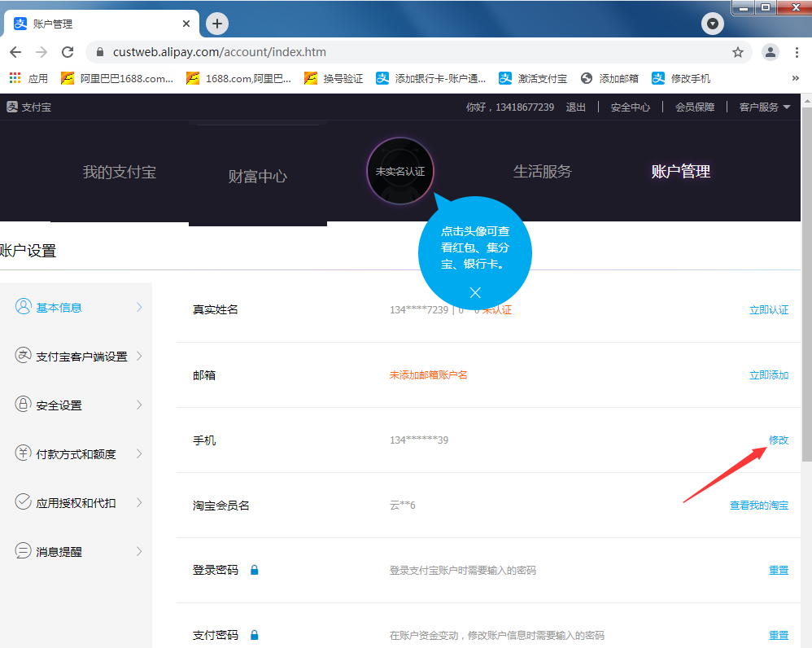Expand chevron next to 应用授权和代扣
Viewport: 812px width, 648px height.
coord(139,502)
